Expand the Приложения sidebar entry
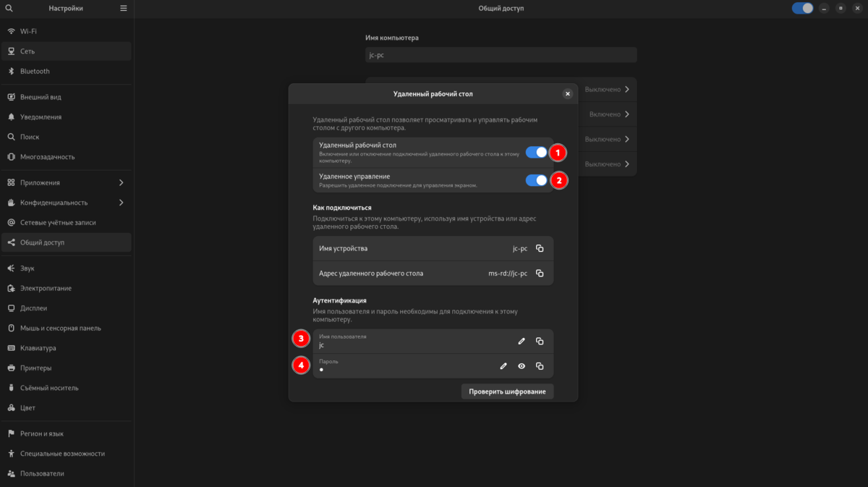 pos(67,182)
